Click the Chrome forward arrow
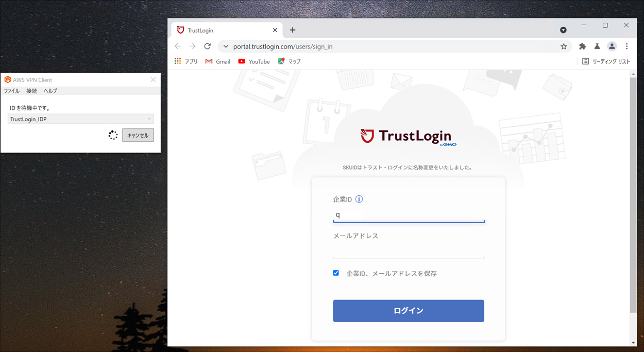This screenshot has height=352, width=644. pos(193,46)
